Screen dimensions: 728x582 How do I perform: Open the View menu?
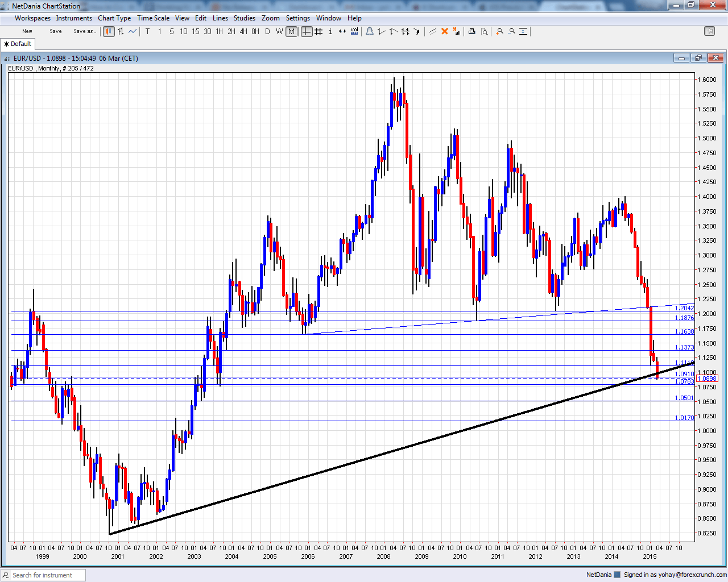182,18
